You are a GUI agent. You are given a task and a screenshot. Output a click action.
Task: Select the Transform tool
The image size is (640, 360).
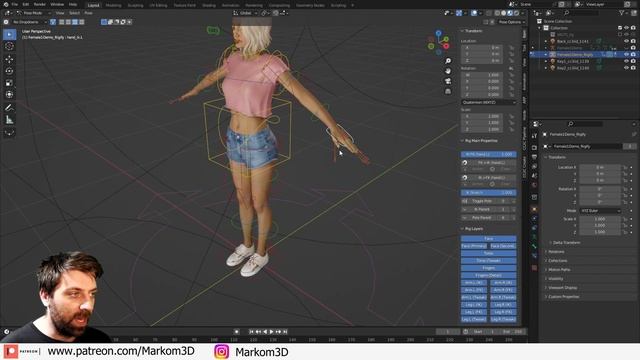(x=9, y=95)
